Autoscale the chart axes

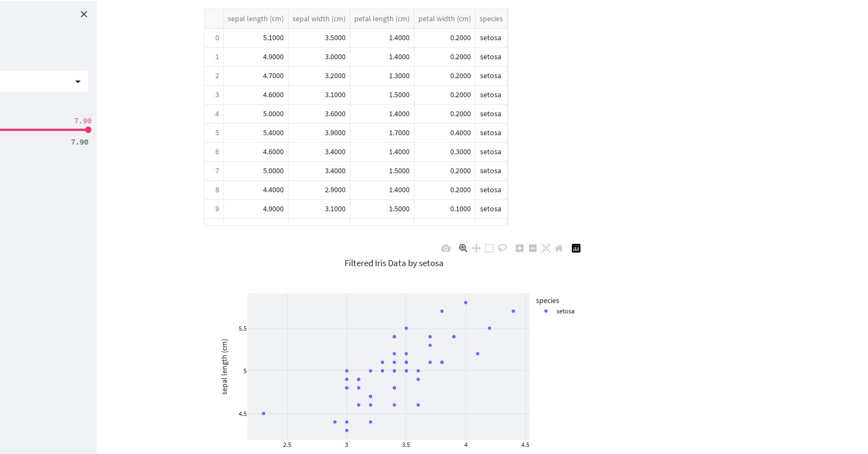546,248
